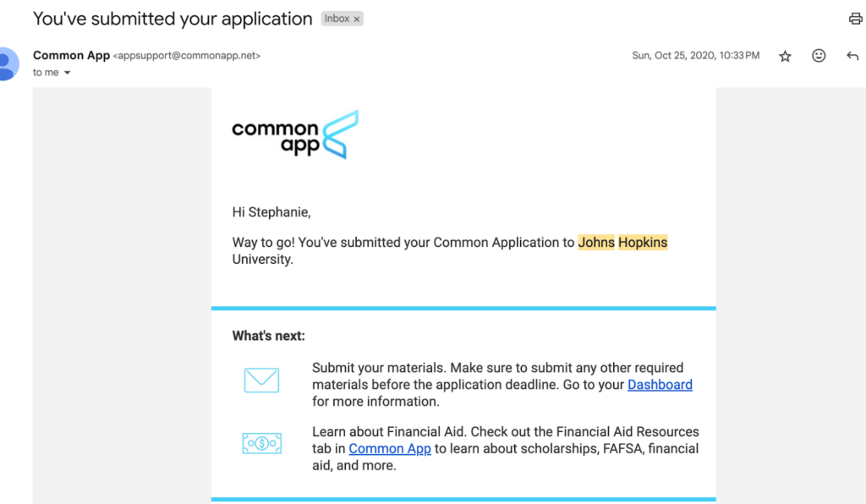Image resolution: width=866 pixels, height=504 pixels.
Task: Click the highlighted word Hopkins
Action: coord(643,243)
